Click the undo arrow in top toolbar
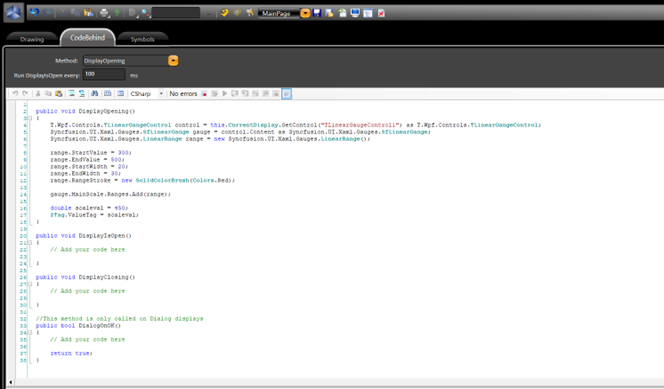The image size is (664, 389). click(x=34, y=13)
